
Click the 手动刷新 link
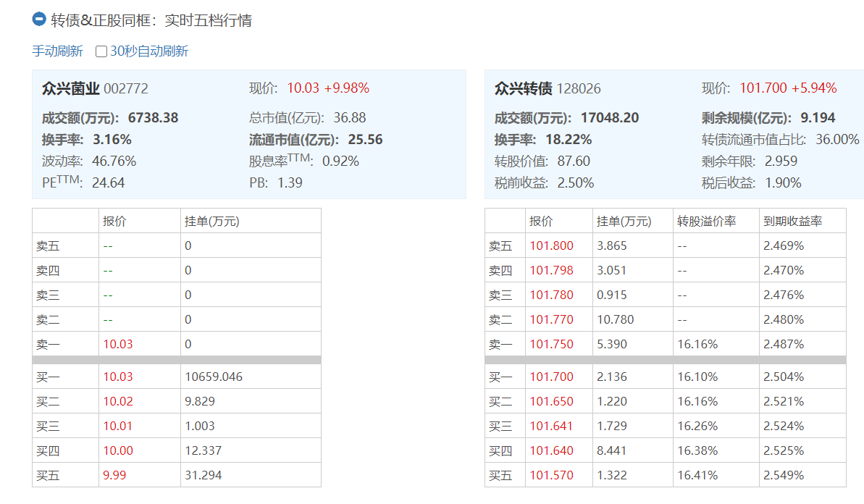click(x=57, y=51)
